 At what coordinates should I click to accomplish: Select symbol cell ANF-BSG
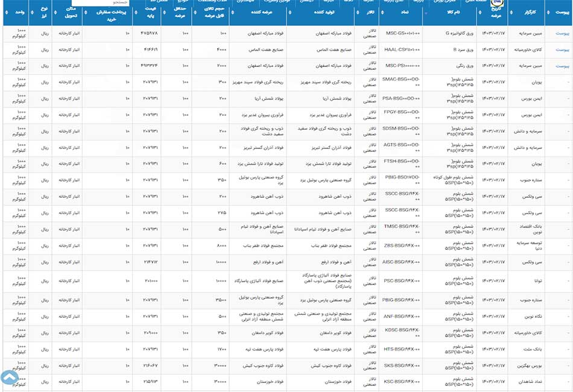[402, 317]
